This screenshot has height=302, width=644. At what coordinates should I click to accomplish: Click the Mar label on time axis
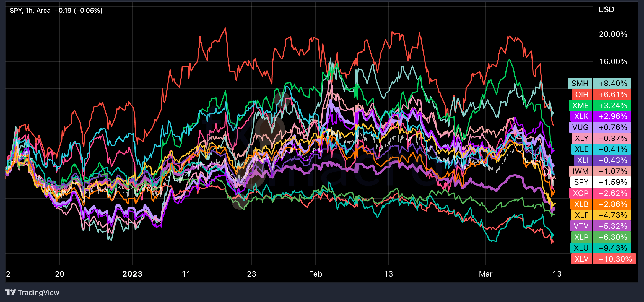485,274
